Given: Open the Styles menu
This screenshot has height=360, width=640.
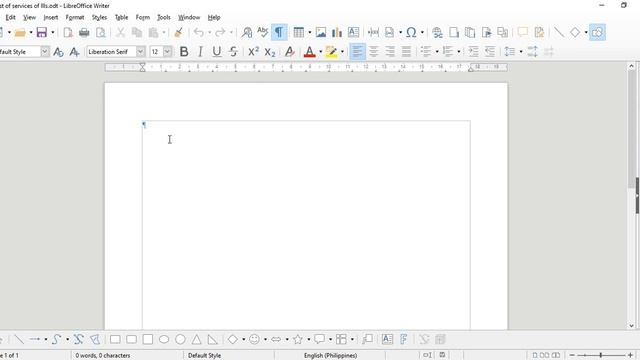Looking at the screenshot, I should point(99,18).
